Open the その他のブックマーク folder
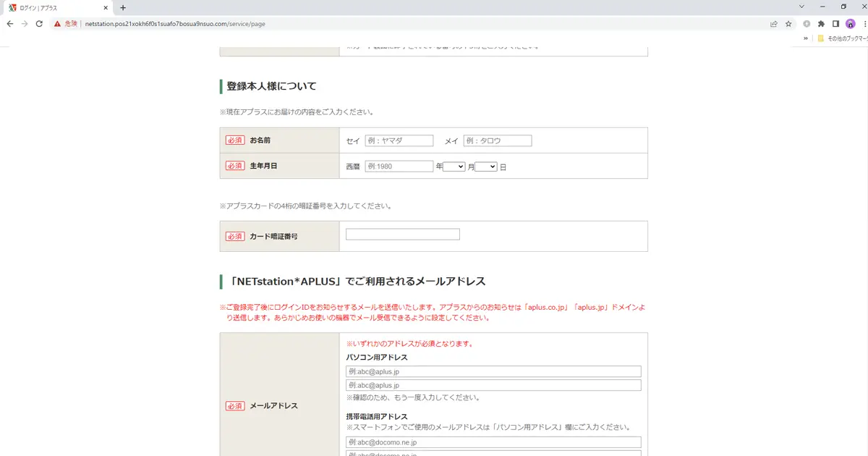This screenshot has height=456, width=868. [x=841, y=38]
